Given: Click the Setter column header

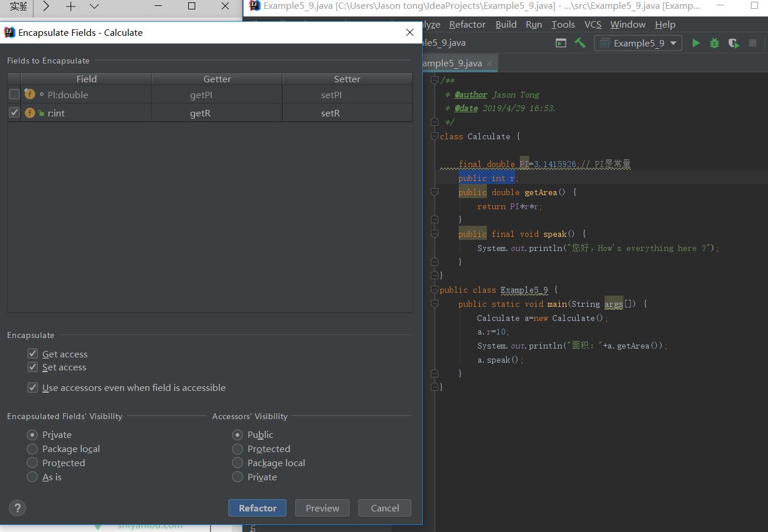Looking at the screenshot, I should tap(347, 79).
